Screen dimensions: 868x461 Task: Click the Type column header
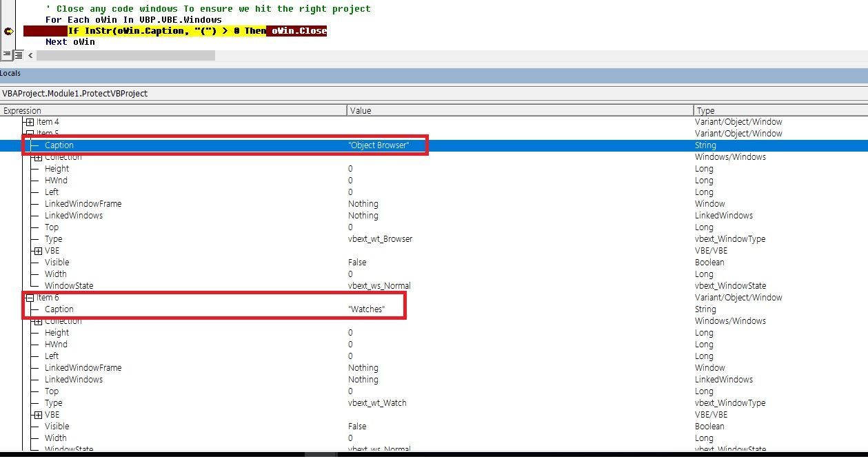click(x=781, y=110)
